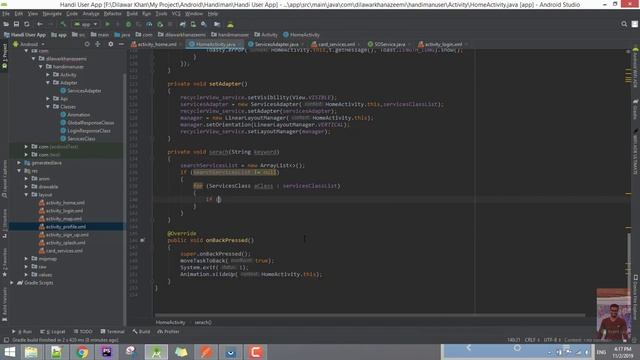Open the Logcat tool window
This screenshot has width=640, height=360.
(x=53, y=331)
